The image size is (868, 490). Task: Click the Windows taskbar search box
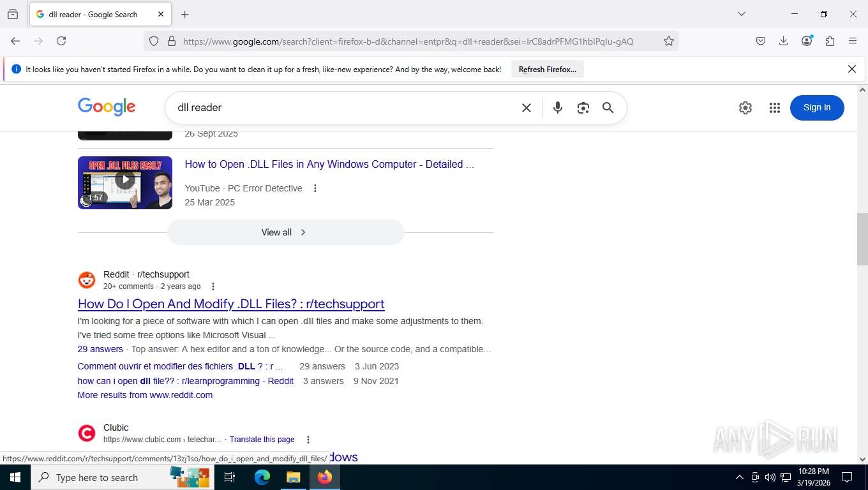pos(121,477)
